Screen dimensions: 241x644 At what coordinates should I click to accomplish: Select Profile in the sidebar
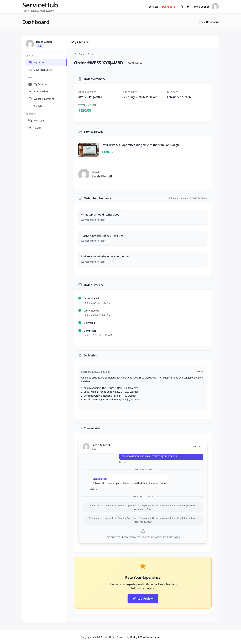pos(38,128)
